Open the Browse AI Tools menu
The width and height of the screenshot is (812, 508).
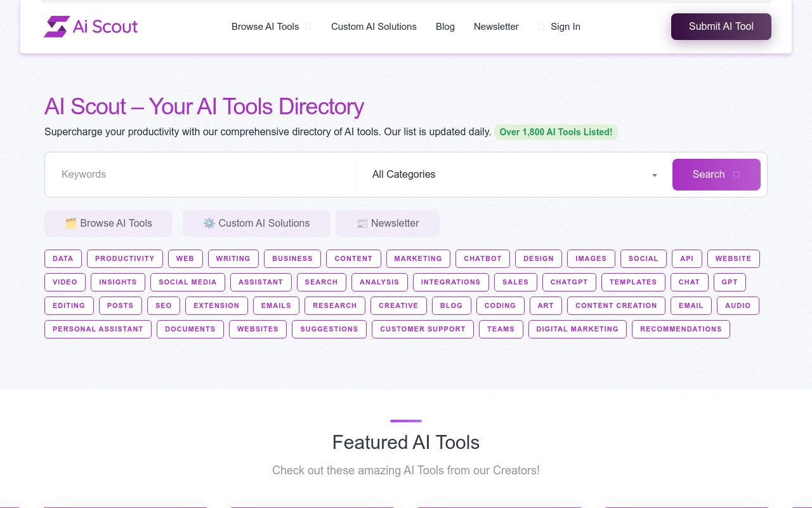[271, 27]
